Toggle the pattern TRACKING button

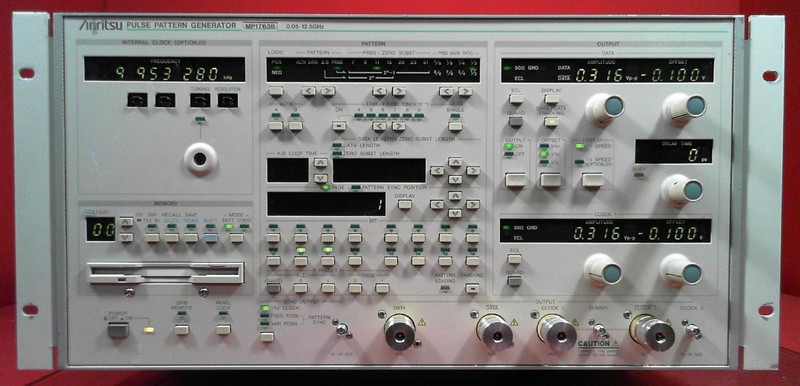472,288
